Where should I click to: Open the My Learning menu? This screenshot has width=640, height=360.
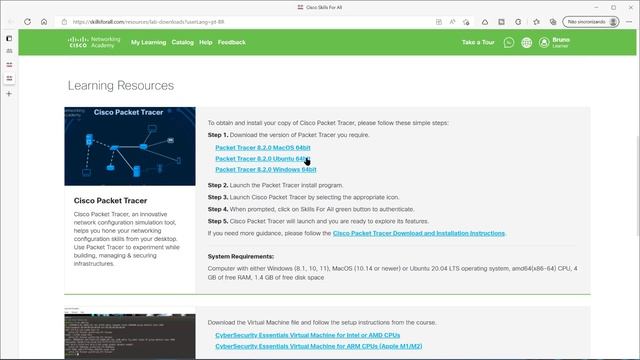point(149,42)
